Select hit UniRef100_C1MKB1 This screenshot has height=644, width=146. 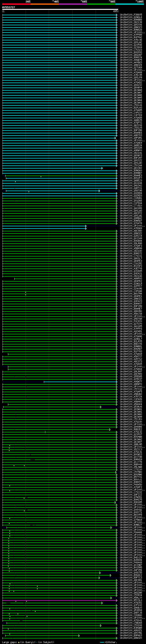coord(131,198)
